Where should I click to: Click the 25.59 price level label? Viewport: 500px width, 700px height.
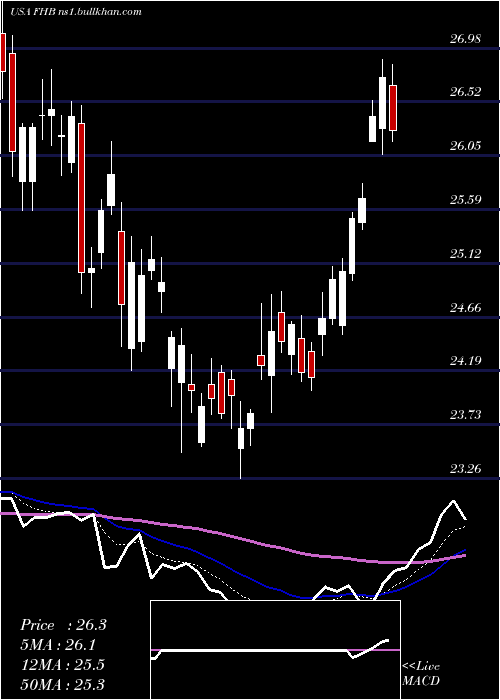[x=465, y=199]
